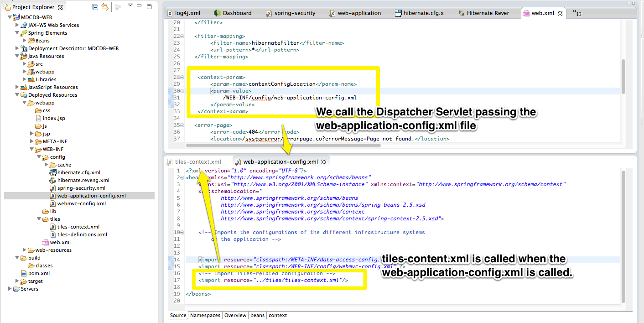This screenshot has width=644, height=323.
Task: Select the Overview tab below the editor
Action: click(x=235, y=315)
